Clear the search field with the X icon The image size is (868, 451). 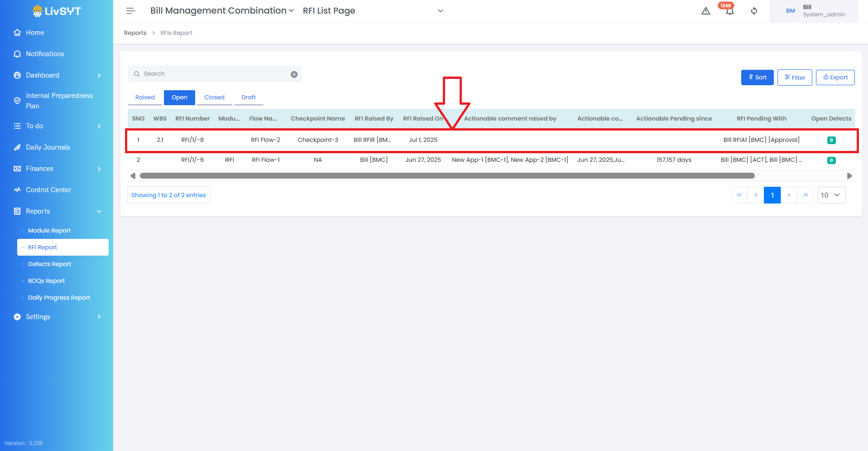[x=294, y=74]
